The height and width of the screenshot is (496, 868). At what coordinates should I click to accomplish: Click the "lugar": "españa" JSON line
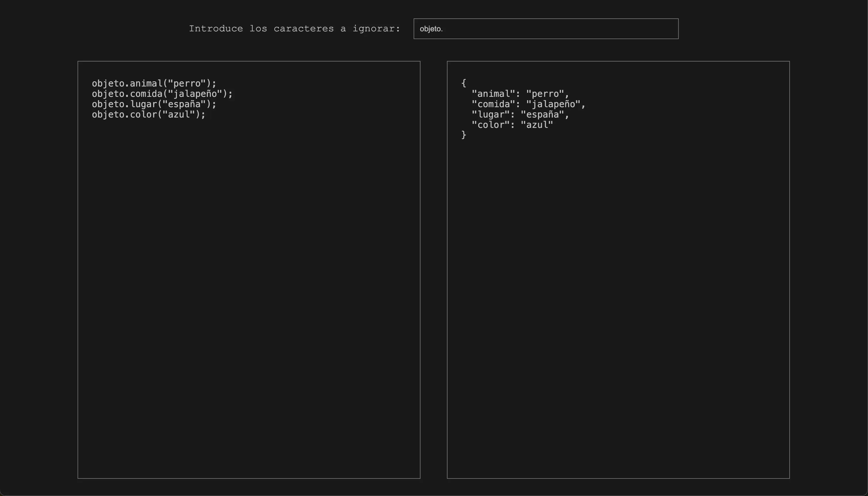[520, 114]
